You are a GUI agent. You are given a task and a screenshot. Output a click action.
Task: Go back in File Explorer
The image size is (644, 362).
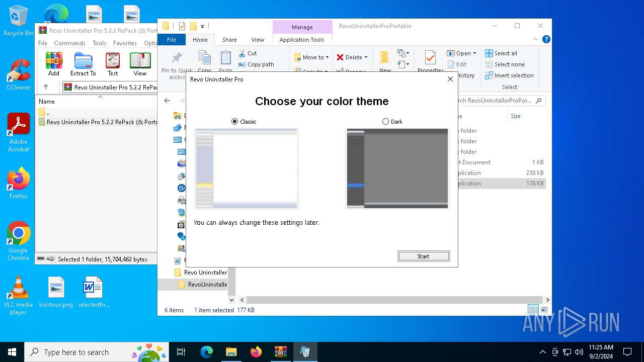(167, 101)
